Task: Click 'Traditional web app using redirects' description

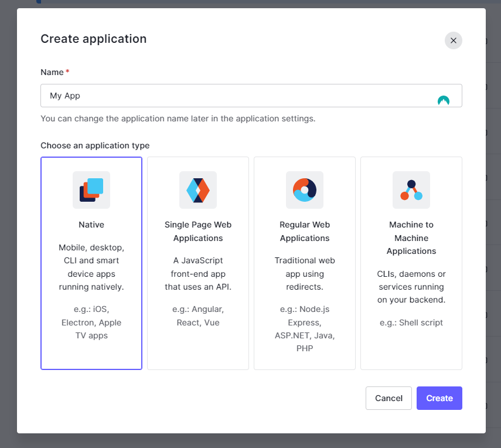Action: (x=305, y=273)
